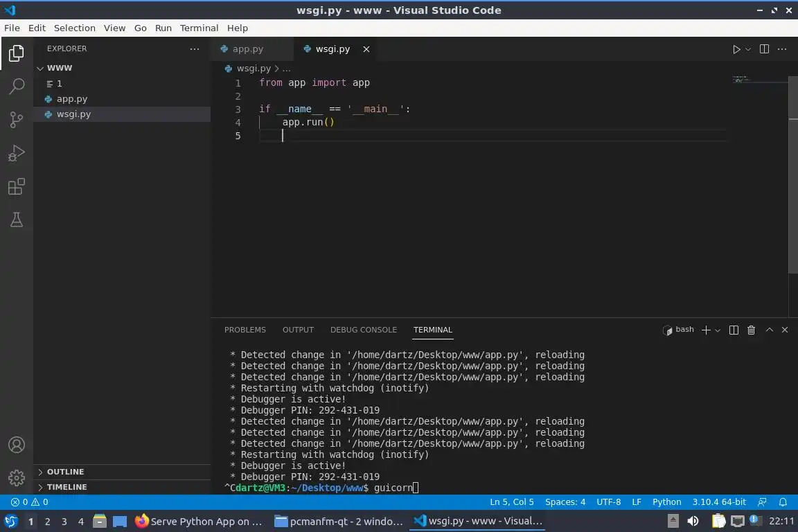Viewport: 798px width, 532px height.
Task: Split the terminal pane
Action: [x=734, y=330]
